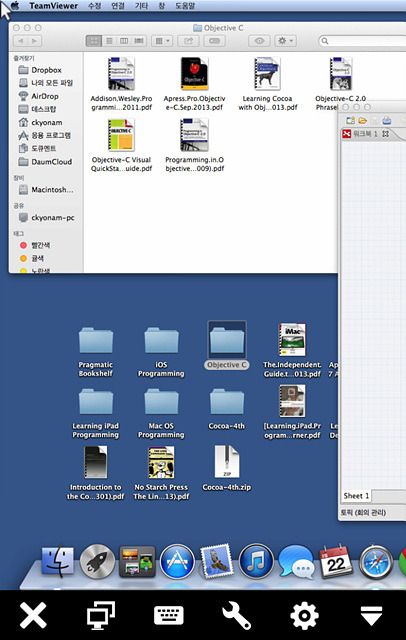Screen dimensions: 406x640
Task: Select ckyonam home folder in sidebar
Action: coord(46,122)
